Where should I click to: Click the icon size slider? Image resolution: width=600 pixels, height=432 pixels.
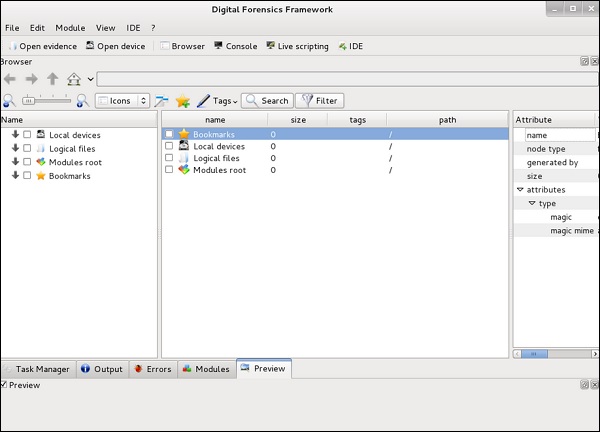tap(46, 101)
